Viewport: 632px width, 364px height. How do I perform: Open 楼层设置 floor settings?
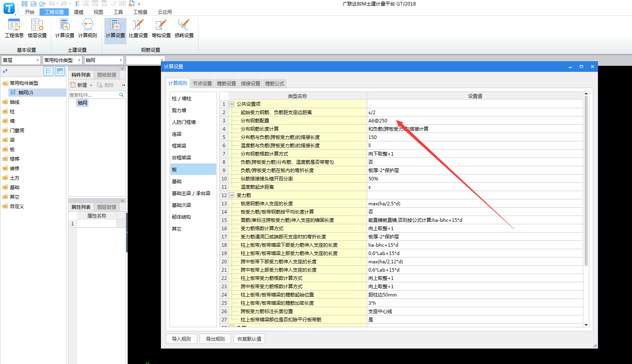(37, 28)
